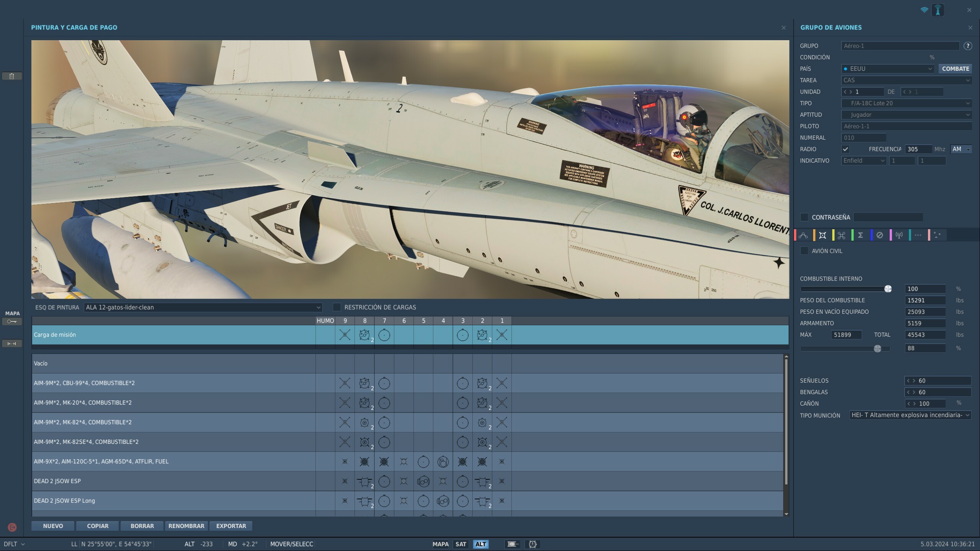Open the summary sigma tab icon

pos(861,235)
